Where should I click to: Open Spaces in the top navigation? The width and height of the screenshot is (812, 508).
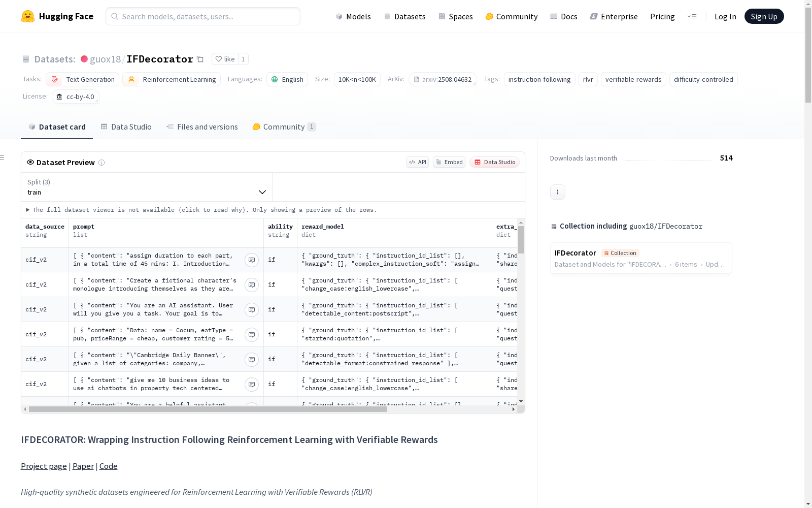[456, 16]
